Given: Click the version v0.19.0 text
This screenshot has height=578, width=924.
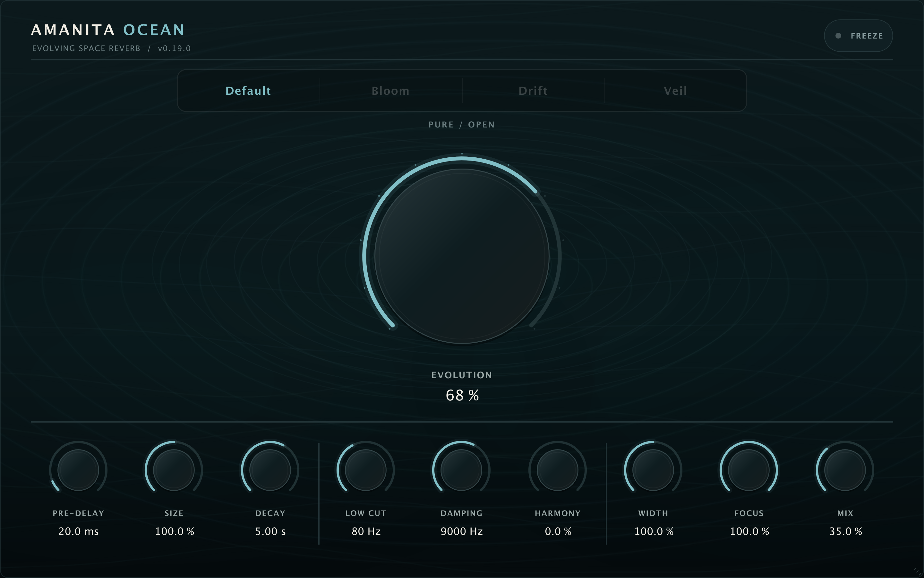Looking at the screenshot, I should (x=174, y=48).
